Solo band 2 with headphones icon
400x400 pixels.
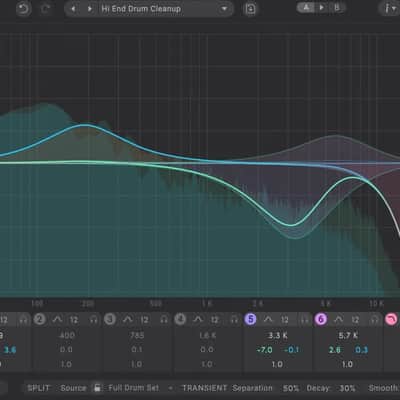(94, 320)
